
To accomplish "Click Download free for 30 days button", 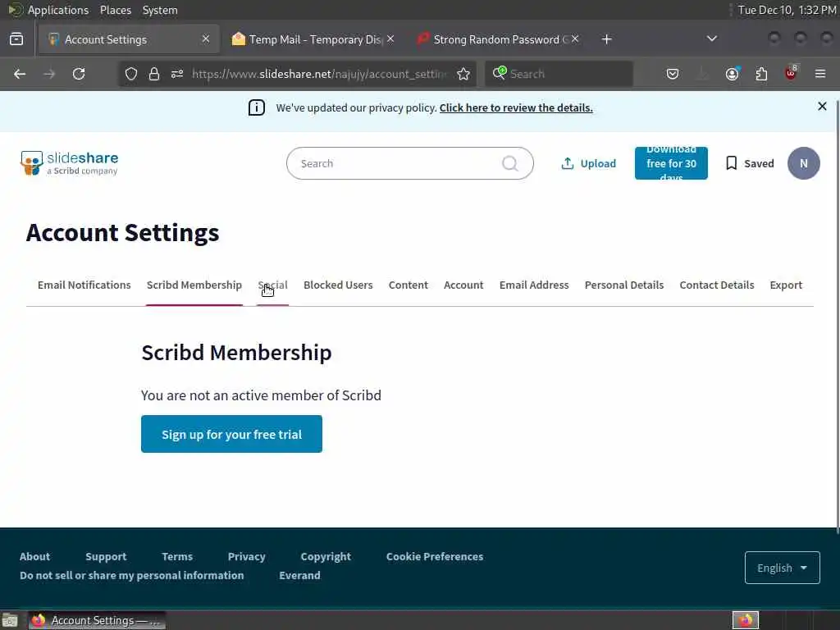I will tap(671, 163).
